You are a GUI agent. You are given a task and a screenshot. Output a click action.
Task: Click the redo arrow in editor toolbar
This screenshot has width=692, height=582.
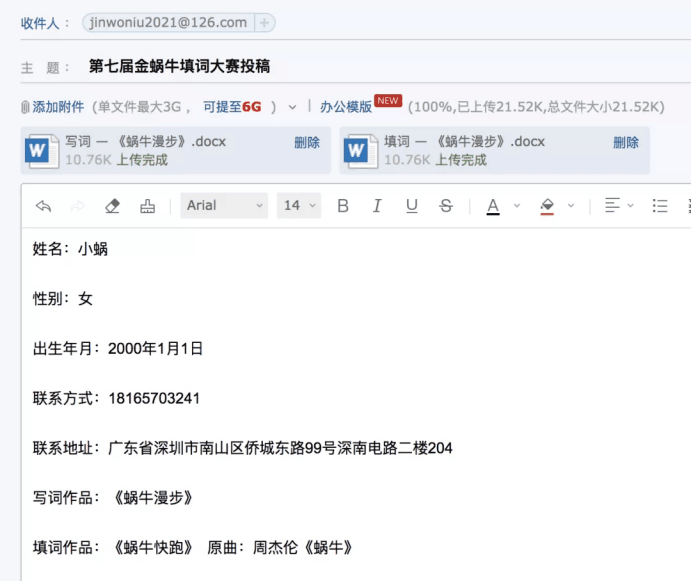(78, 206)
